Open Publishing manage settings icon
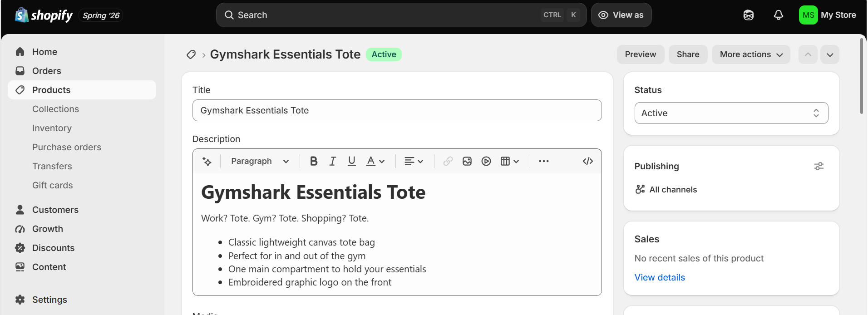The height and width of the screenshot is (315, 868). tap(819, 166)
